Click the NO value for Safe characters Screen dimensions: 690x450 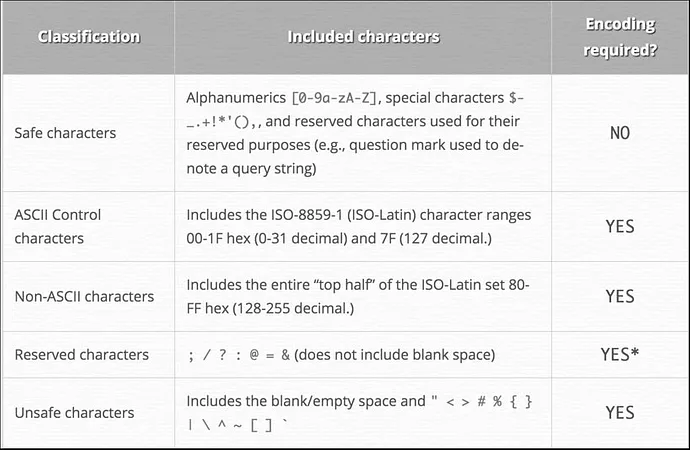620,132
